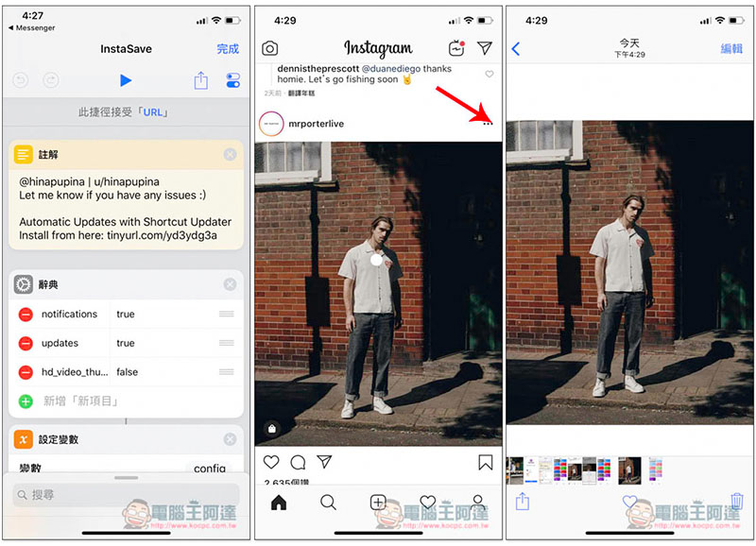Tap the Instagram logo in the header
Viewport: 756px width, 546px height.
click(x=379, y=48)
